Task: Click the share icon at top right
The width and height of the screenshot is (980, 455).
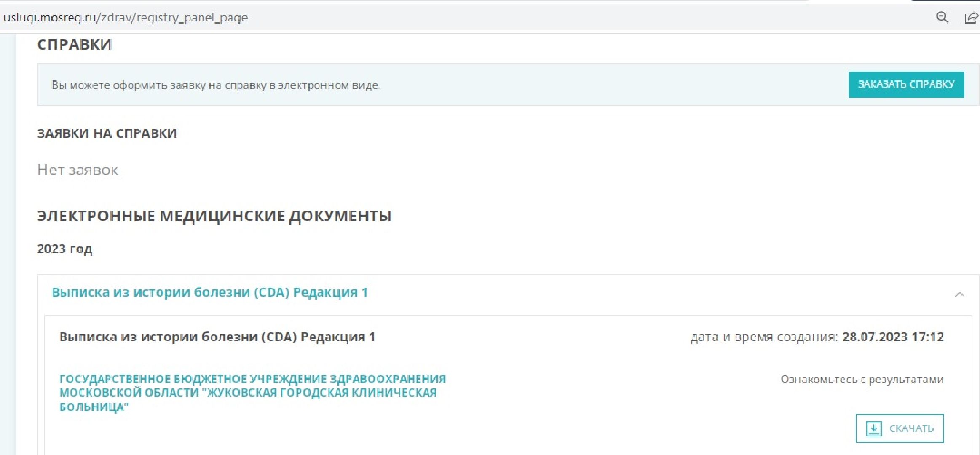Action: tap(972, 17)
